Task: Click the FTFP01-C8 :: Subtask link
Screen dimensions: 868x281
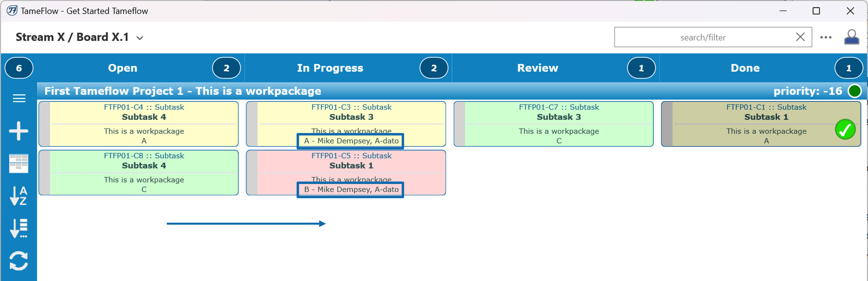Action: (144, 156)
